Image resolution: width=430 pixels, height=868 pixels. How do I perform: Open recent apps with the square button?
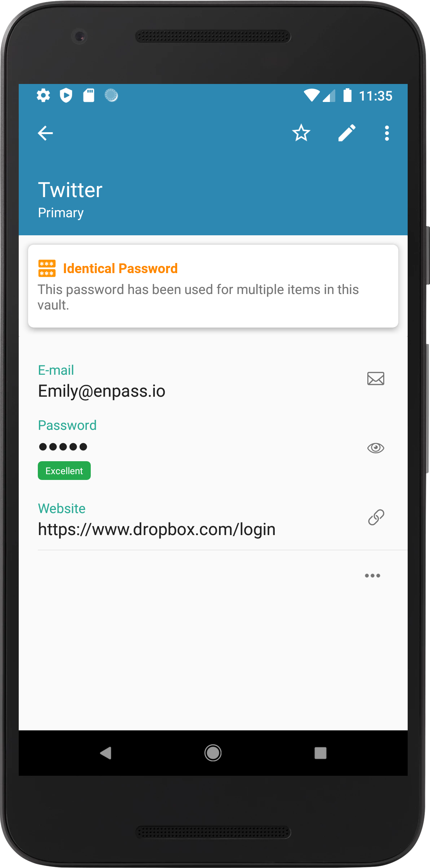point(320,753)
